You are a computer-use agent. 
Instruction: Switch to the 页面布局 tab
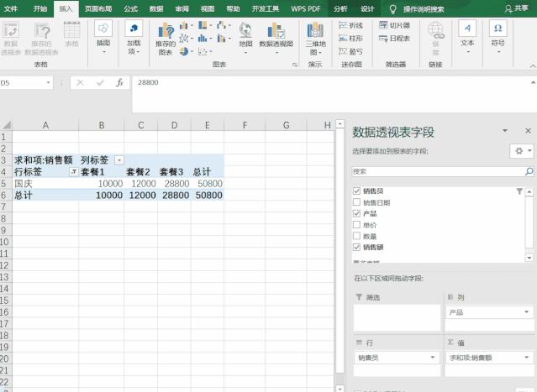coord(98,9)
